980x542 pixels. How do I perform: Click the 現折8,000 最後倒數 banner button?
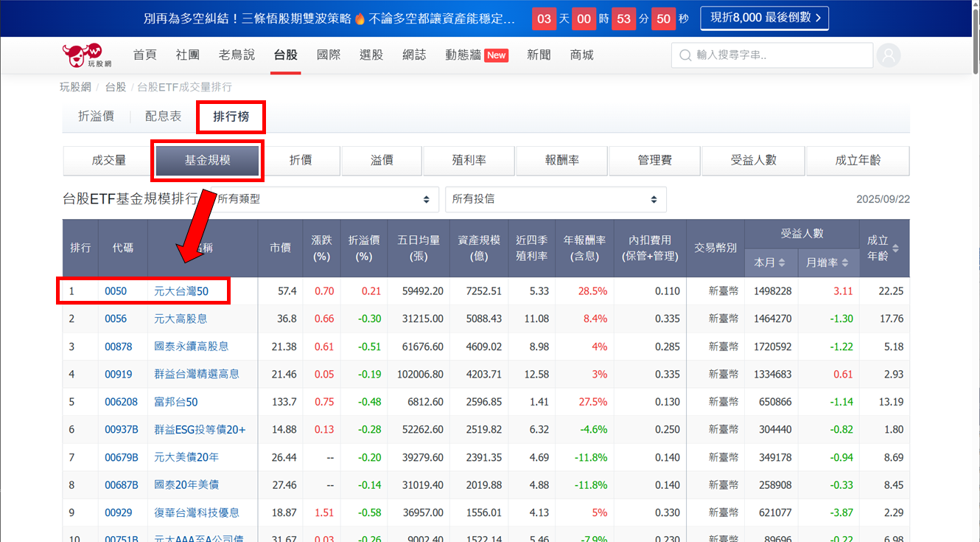coord(764,18)
